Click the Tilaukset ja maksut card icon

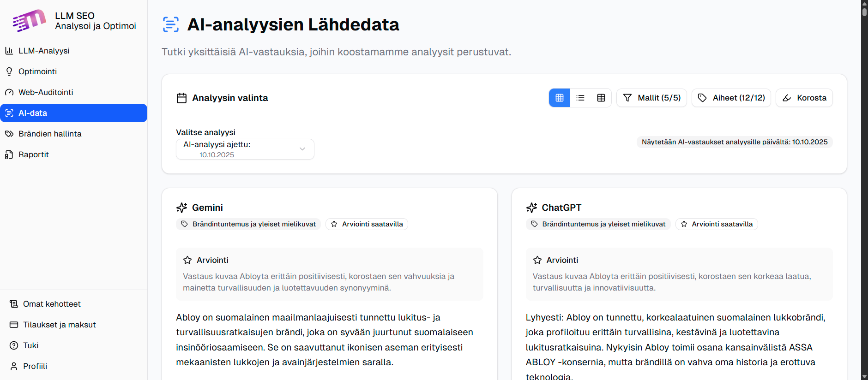click(14, 325)
